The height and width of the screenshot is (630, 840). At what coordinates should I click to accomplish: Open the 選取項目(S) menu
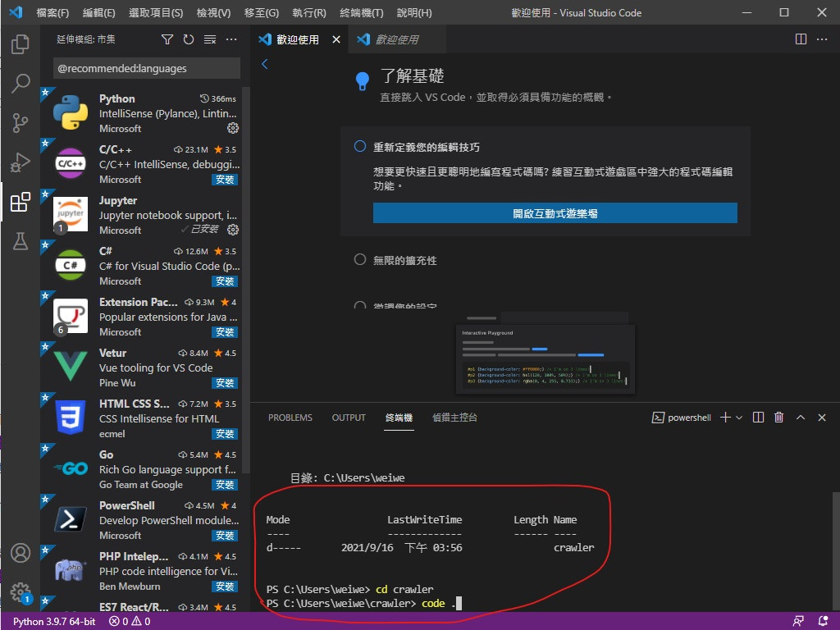[x=156, y=12]
